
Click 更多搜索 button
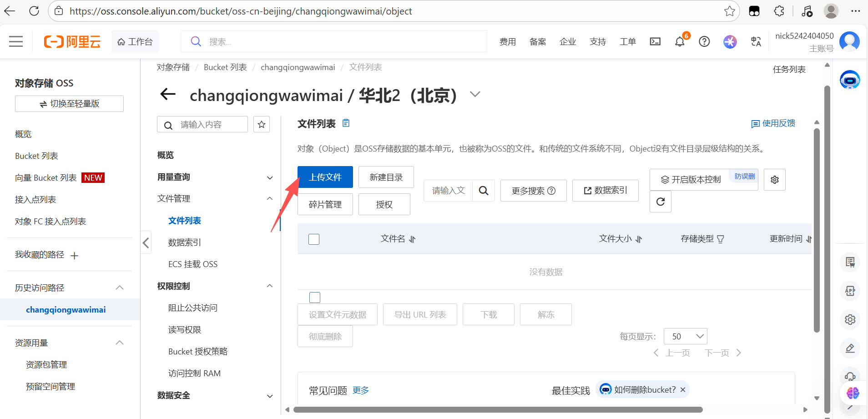pos(534,191)
